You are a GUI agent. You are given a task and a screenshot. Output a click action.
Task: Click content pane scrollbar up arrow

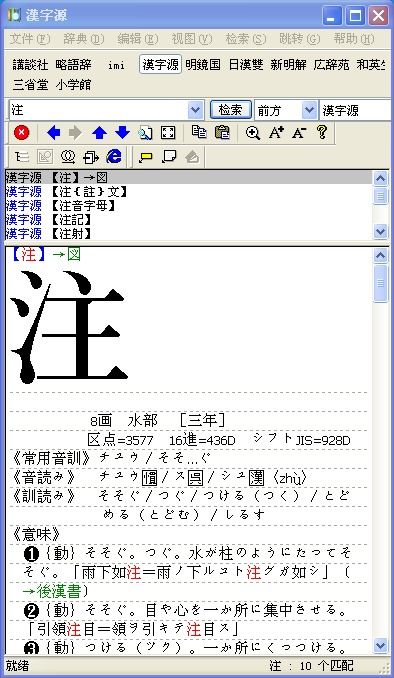[x=381, y=256]
